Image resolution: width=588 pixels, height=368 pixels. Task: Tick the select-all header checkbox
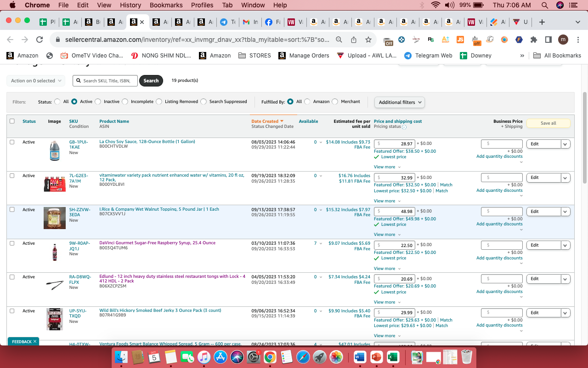click(x=12, y=121)
